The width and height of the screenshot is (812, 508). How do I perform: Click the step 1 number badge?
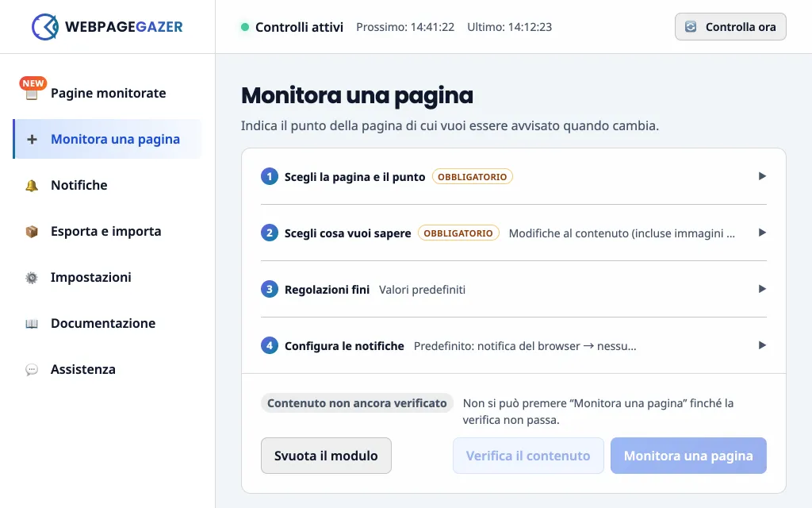pos(270,176)
